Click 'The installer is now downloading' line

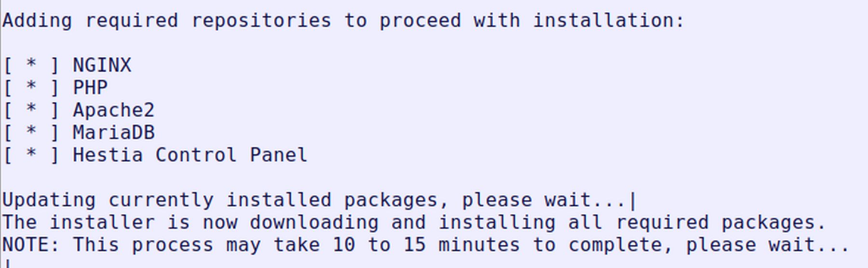tap(415, 223)
